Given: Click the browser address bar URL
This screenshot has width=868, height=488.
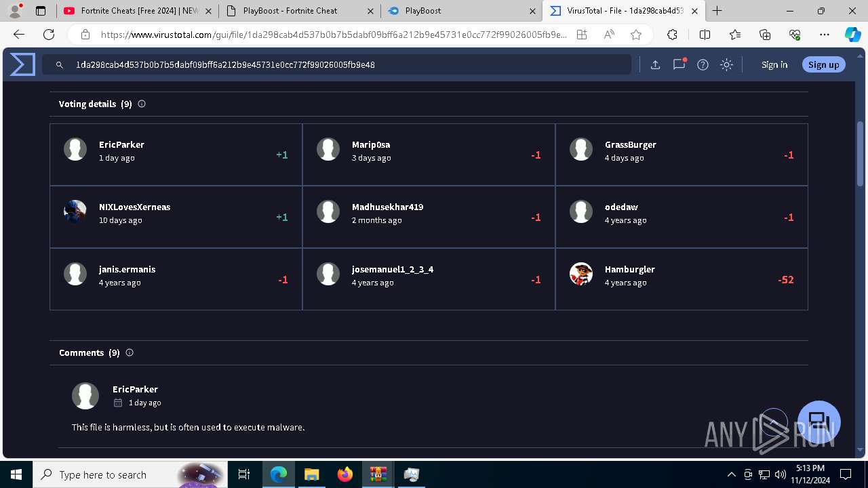Looking at the screenshot, I should (x=333, y=35).
